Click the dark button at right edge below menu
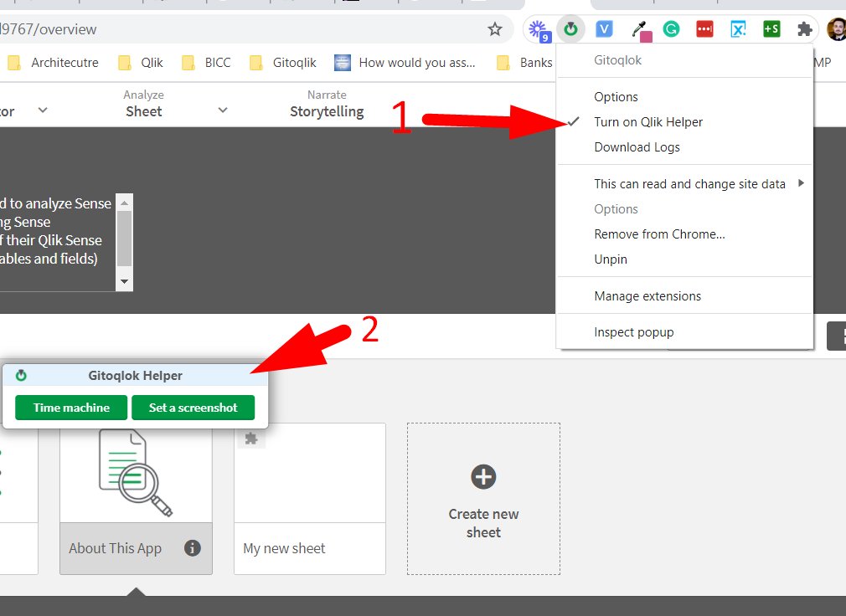 pos(836,336)
